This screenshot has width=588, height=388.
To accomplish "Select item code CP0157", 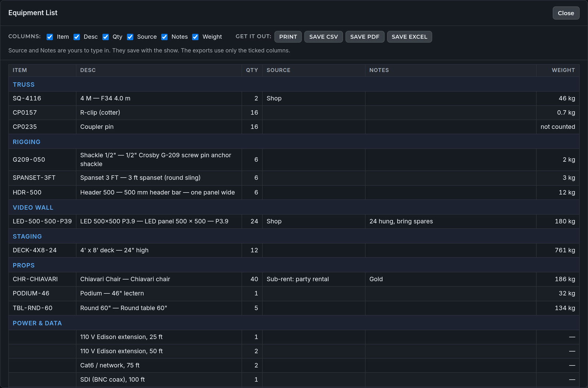I will (x=25, y=113).
